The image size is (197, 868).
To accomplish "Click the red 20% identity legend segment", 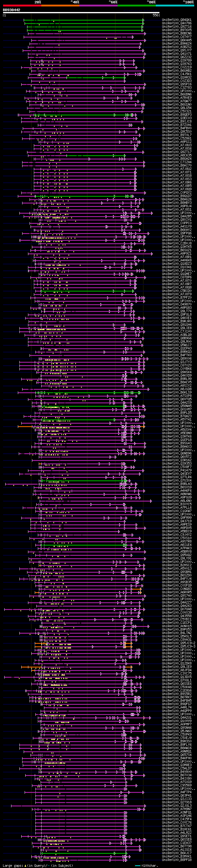I will (22, 6).
